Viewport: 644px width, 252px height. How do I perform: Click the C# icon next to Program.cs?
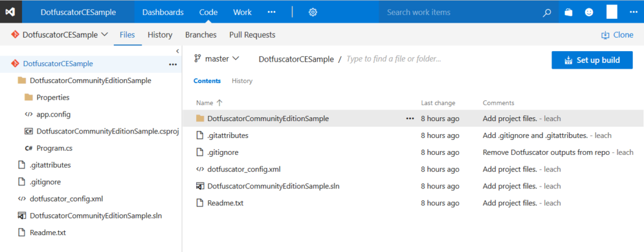coord(28,148)
